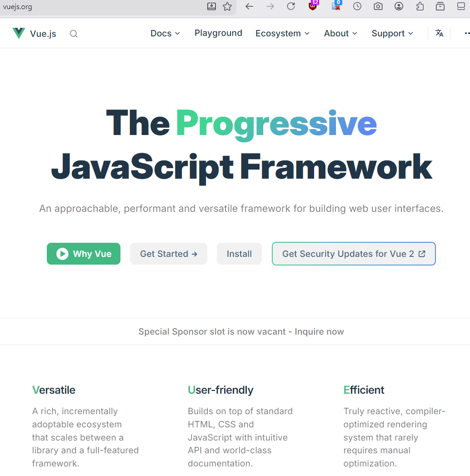Image resolution: width=470 pixels, height=476 pixels.
Task: Open the uBlock shield extension with badge 12
Action: coord(313,6)
